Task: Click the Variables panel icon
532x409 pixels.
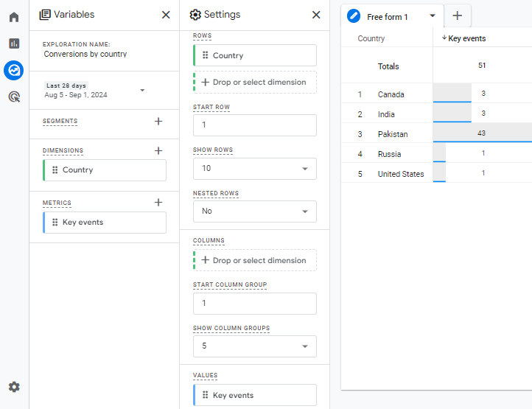Action: [45, 15]
